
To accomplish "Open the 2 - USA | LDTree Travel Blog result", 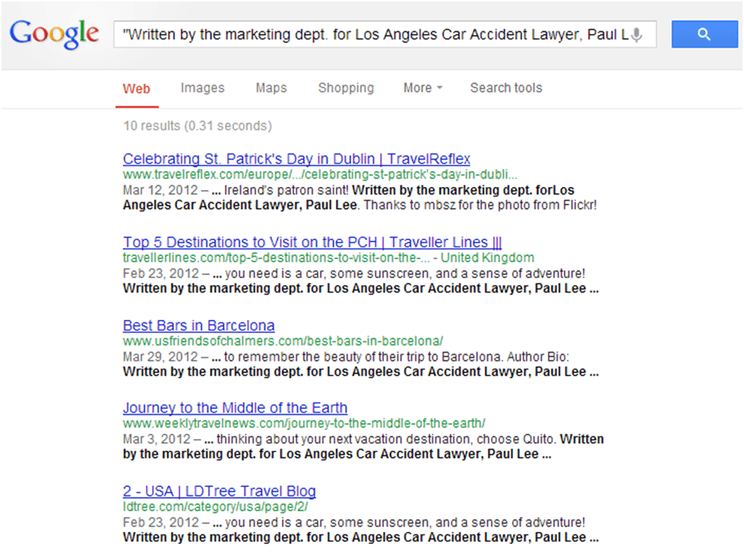I will pyautogui.click(x=219, y=491).
